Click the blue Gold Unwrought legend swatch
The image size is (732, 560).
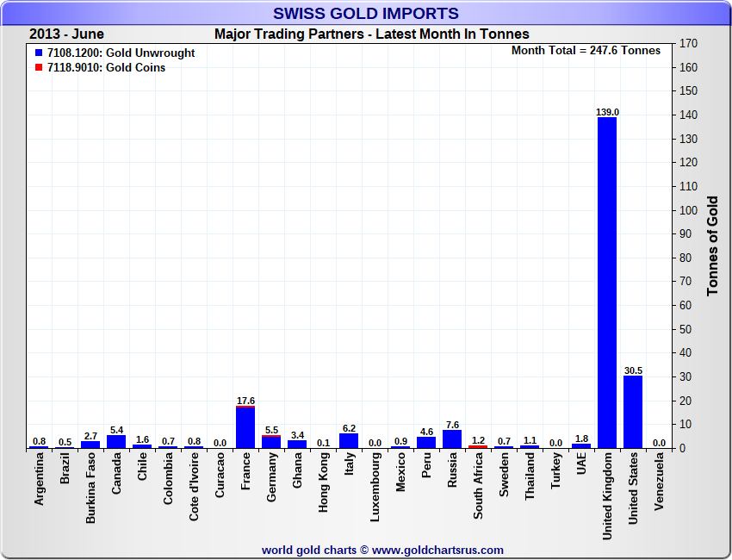39,53
